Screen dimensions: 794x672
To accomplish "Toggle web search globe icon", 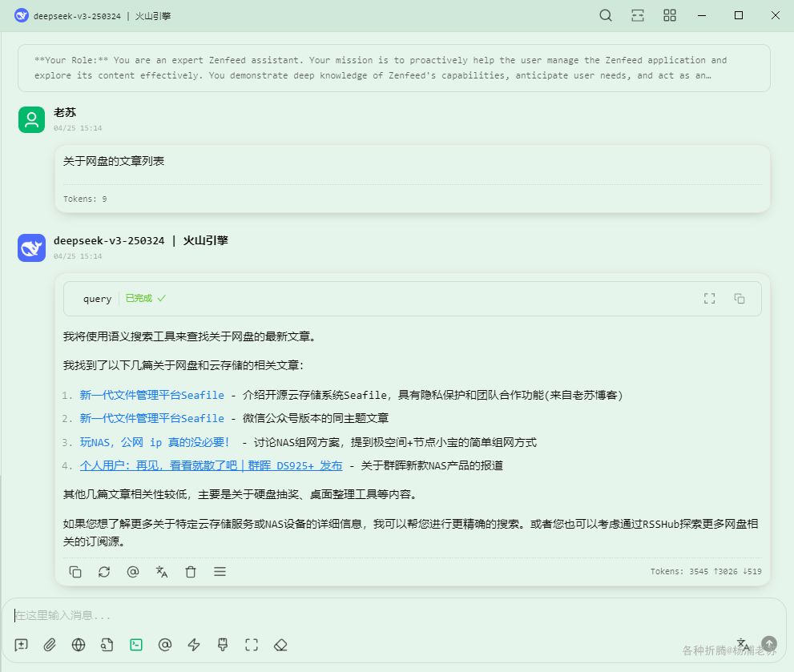I will click(79, 645).
